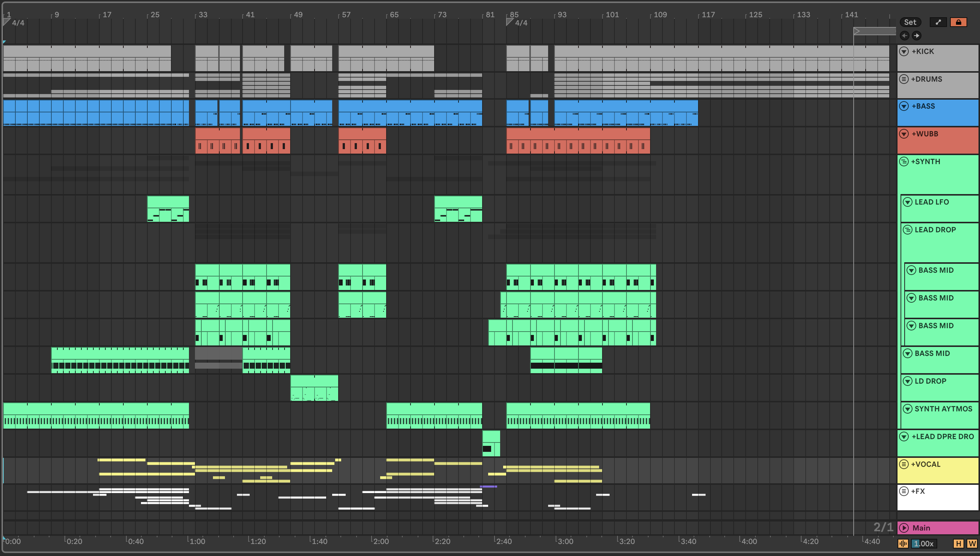Toggle the +VOCAL group fold icon
The height and width of the screenshot is (556, 980).
tap(904, 464)
